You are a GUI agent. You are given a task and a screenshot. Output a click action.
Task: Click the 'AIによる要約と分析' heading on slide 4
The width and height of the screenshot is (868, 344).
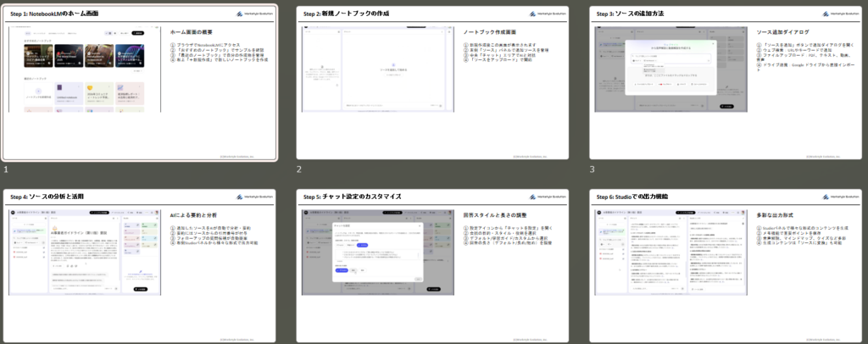(x=193, y=215)
